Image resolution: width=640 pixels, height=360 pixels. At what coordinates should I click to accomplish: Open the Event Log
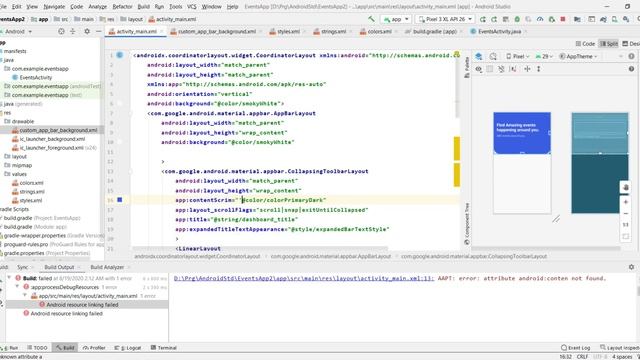pyautogui.click(x=576, y=348)
